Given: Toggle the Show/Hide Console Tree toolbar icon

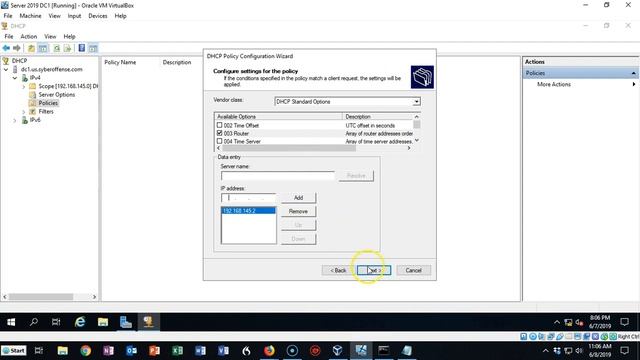Looking at the screenshot, I should pos(42,48).
